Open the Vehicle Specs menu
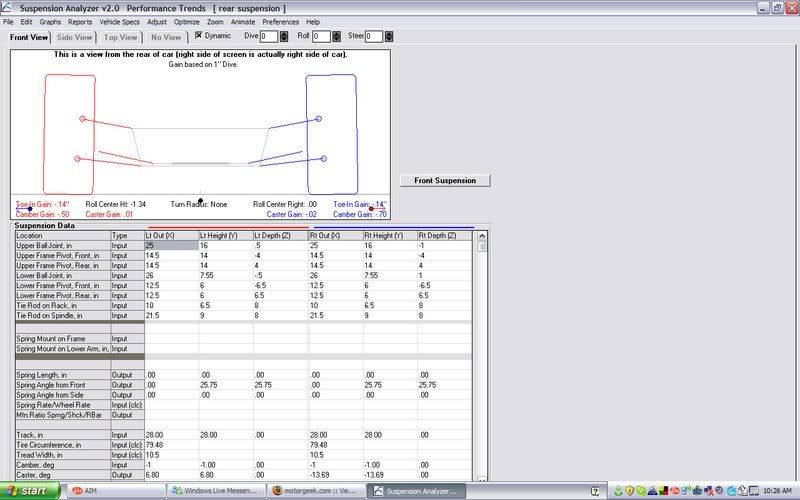 (119, 21)
